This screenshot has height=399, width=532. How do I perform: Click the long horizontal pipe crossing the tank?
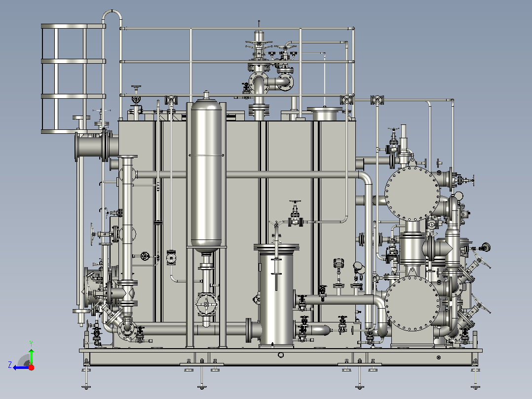tap(248, 175)
